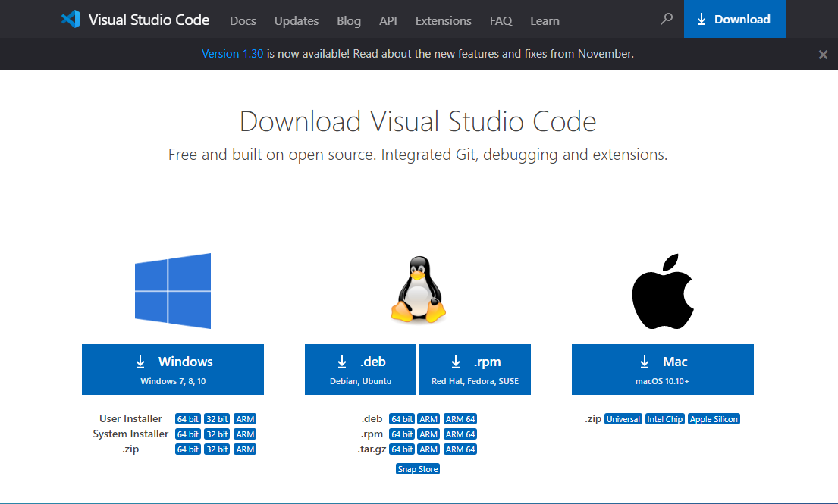
Task: Click the Linux Tux penguin logo
Action: pyautogui.click(x=418, y=290)
